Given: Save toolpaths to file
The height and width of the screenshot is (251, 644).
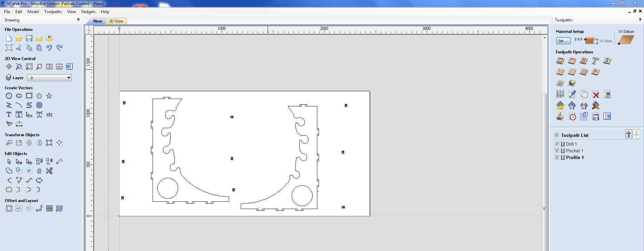Looking at the screenshot, I should 595,116.
